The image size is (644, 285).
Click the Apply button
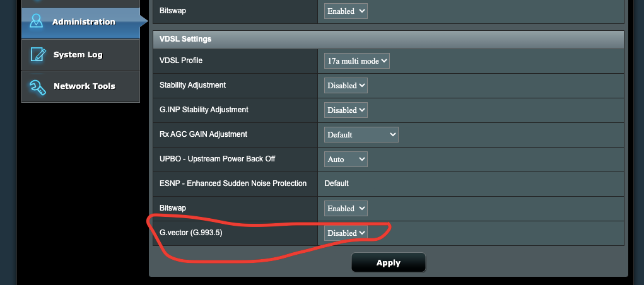pyautogui.click(x=388, y=263)
